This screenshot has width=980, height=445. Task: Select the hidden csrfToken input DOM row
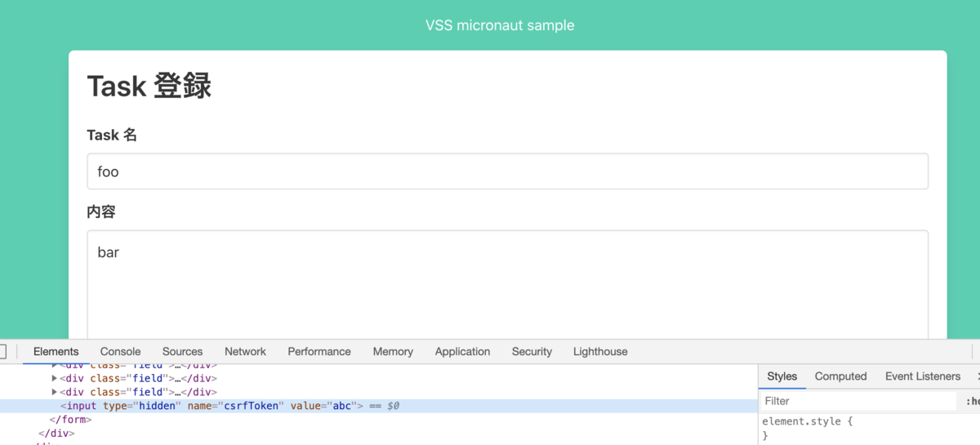point(229,406)
